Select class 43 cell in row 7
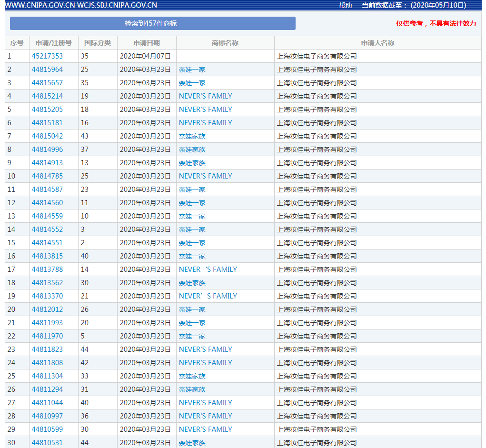Image resolution: width=486 pixels, height=448 pixels. (98, 136)
